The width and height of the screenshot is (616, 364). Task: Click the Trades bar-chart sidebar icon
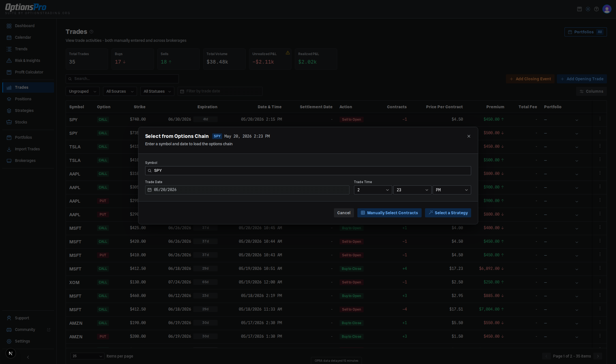pyautogui.click(x=9, y=88)
